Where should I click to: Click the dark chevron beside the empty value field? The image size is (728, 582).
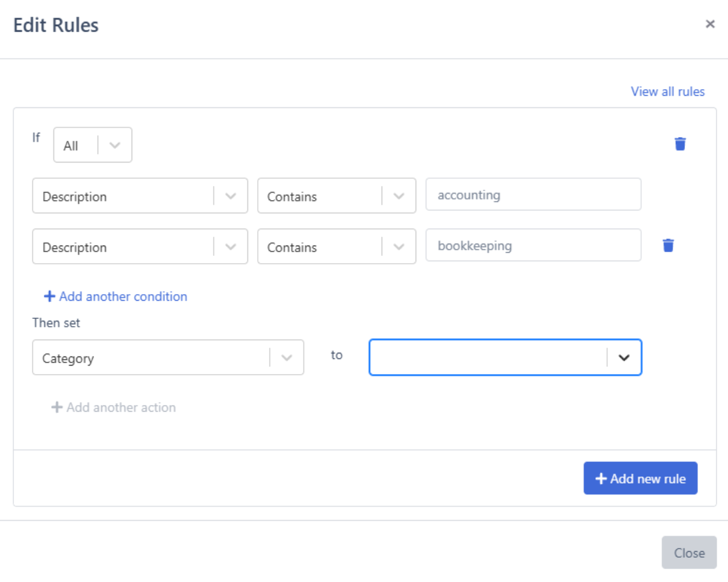click(624, 358)
